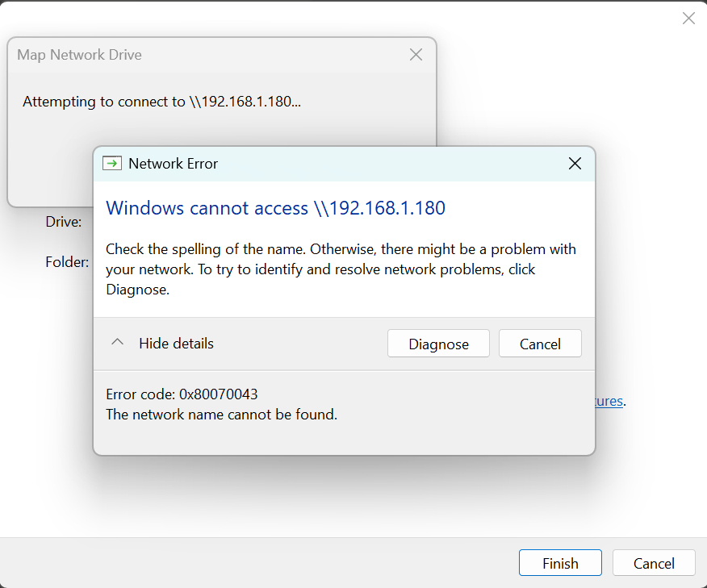The width and height of the screenshot is (707, 588).
Task: Click the Hide details label
Action: [176, 344]
